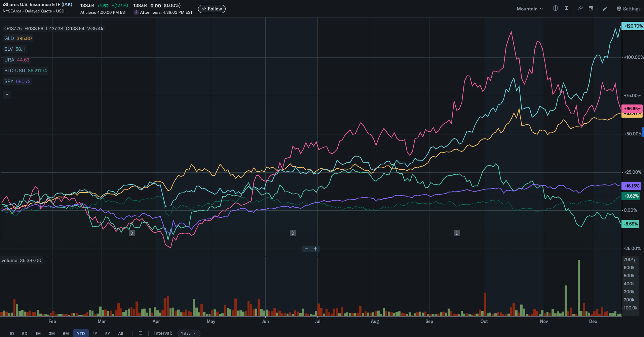Open the compare/split view icon
Viewport: 644px width, 337px height.
pyautogui.click(x=555, y=8)
